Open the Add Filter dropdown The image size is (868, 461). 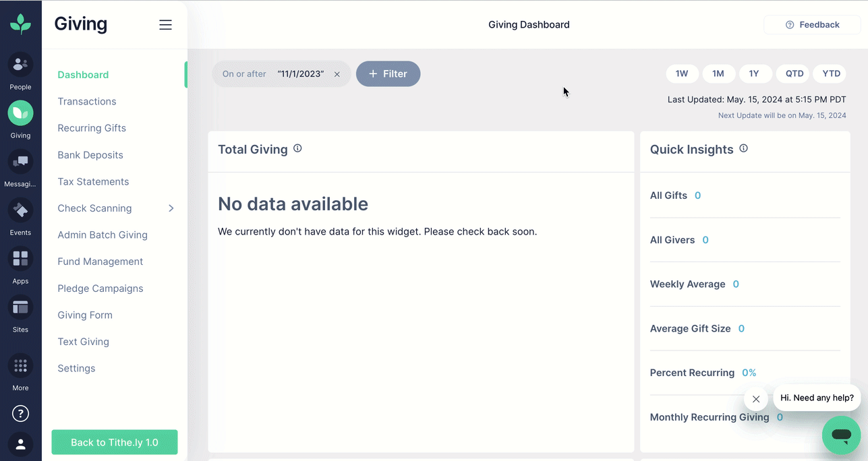(x=388, y=74)
